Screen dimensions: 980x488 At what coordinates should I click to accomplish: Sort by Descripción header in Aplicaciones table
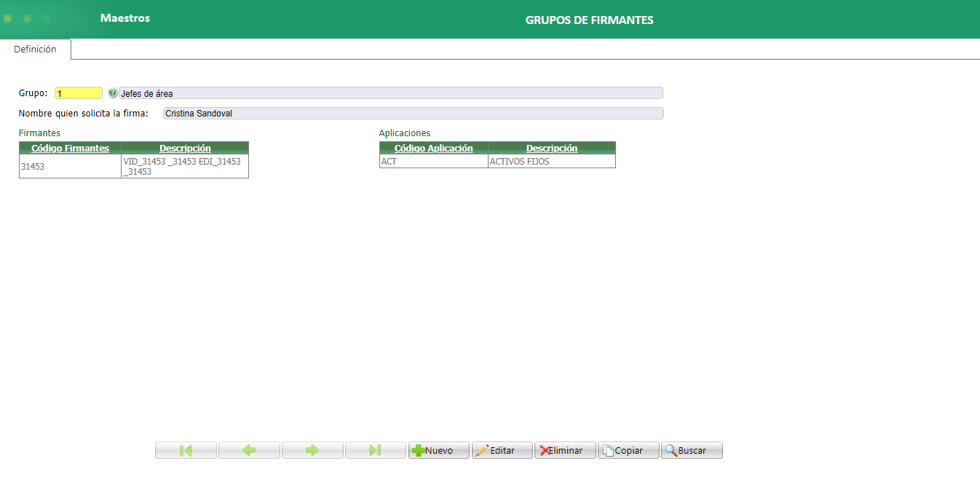click(x=552, y=148)
